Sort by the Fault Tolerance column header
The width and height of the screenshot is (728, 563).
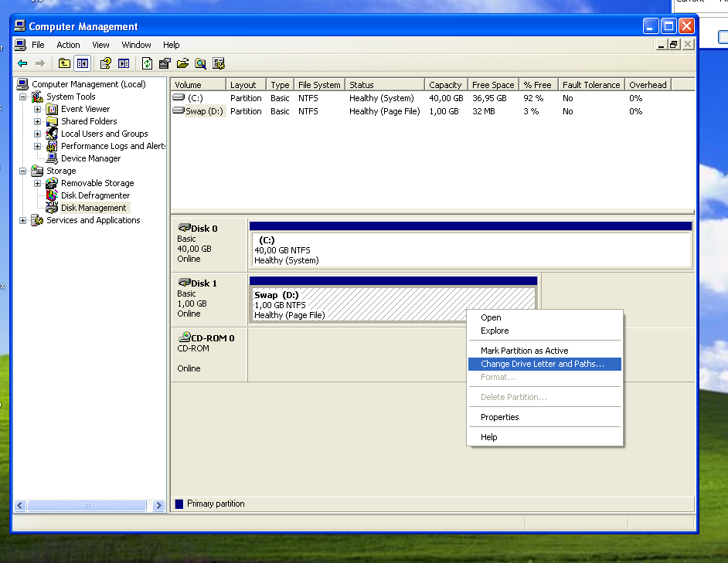point(591,85)
